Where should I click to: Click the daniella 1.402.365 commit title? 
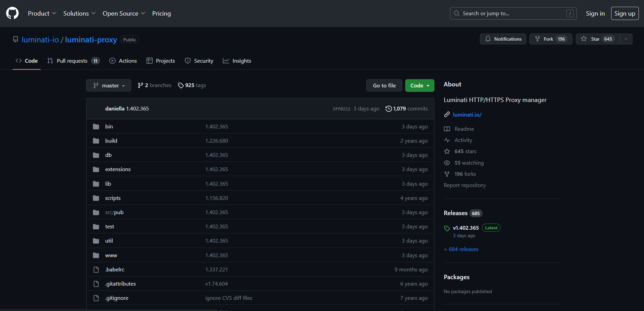pyautogui.click(x=127, y=109)
